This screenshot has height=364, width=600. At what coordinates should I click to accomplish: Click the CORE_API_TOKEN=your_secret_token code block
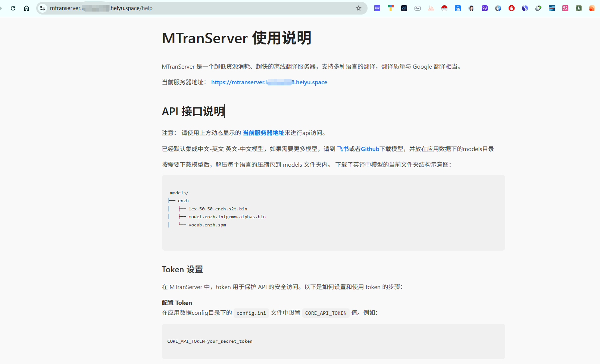(334, 341)
